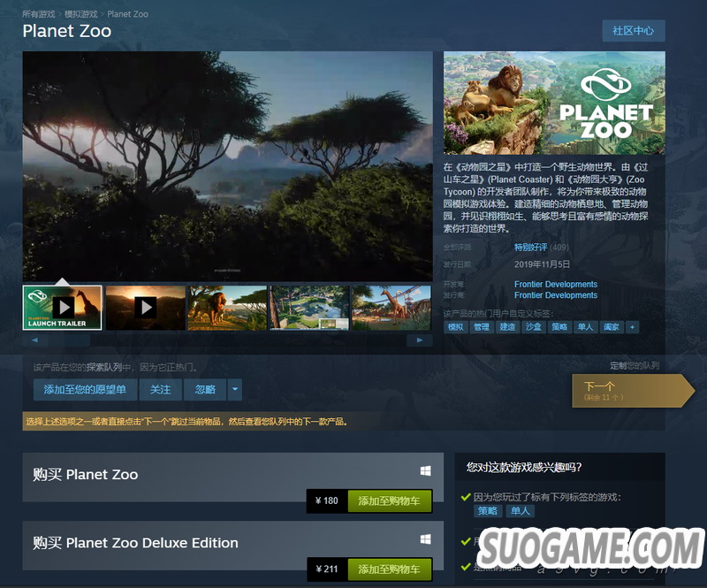Open the 社区中心 community hub button
The width and height of the screenshot is (707, 588).
[x=633, y=31]
